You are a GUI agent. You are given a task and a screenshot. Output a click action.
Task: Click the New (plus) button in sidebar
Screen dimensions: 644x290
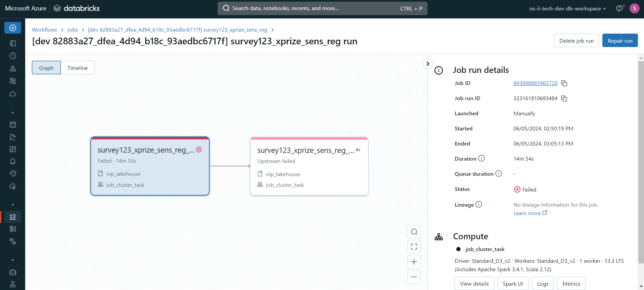click(x=13, y=28)
